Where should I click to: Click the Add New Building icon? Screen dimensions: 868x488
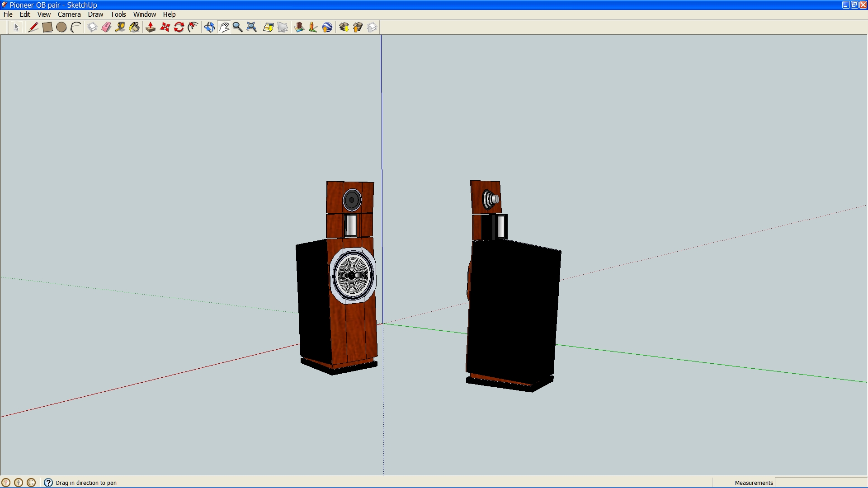(x=299, y=28)
